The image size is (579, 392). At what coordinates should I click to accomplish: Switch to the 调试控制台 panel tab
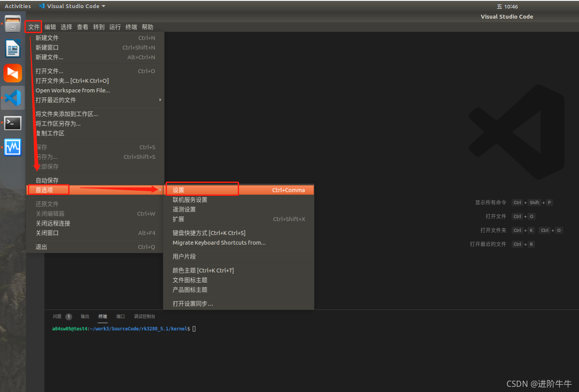[145, 316]
